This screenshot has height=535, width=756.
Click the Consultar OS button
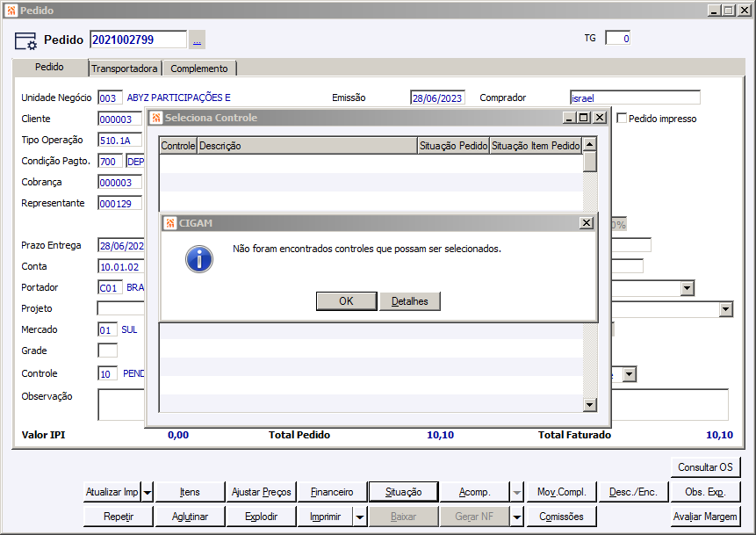(705, 467)
